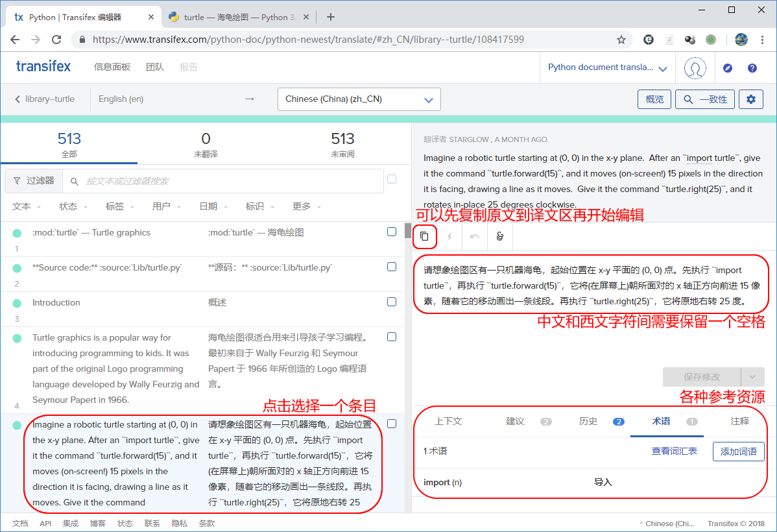
Task: Click the 过滤器 button
Action: coord(34,181)
